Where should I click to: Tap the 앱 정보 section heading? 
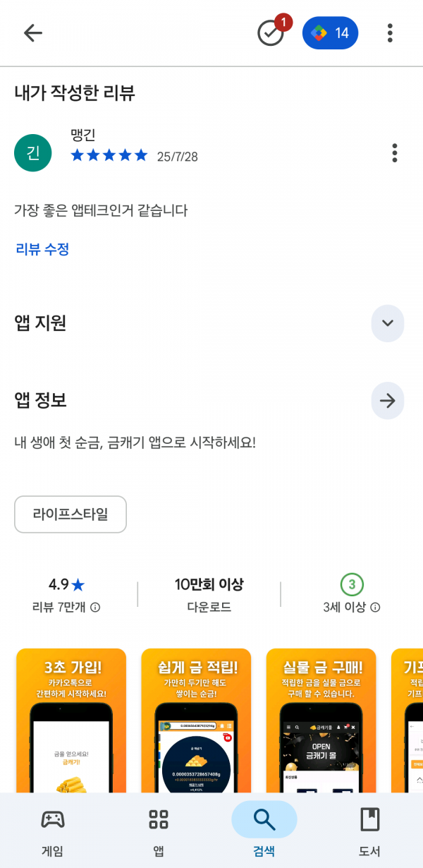[40, 401]
